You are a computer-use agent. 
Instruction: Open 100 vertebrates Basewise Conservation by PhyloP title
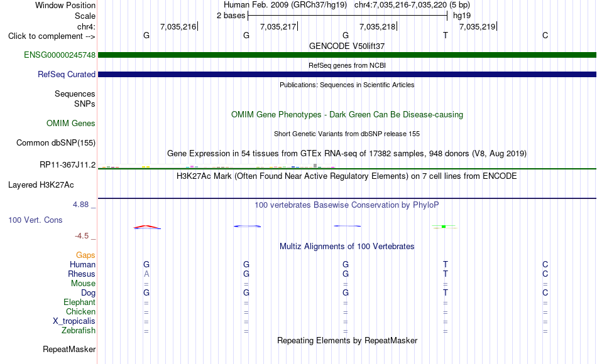point(347,205)
